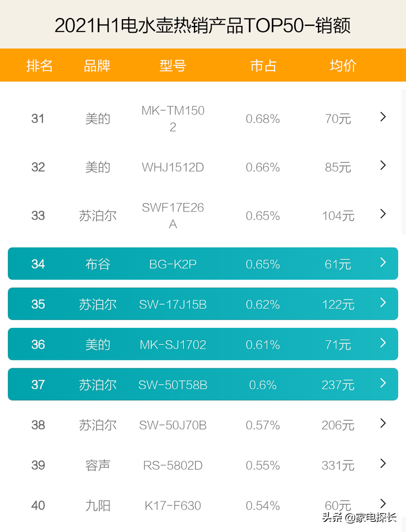Sort by 排名 column header
Screen dimensions: 406x532
pos(39,66)
